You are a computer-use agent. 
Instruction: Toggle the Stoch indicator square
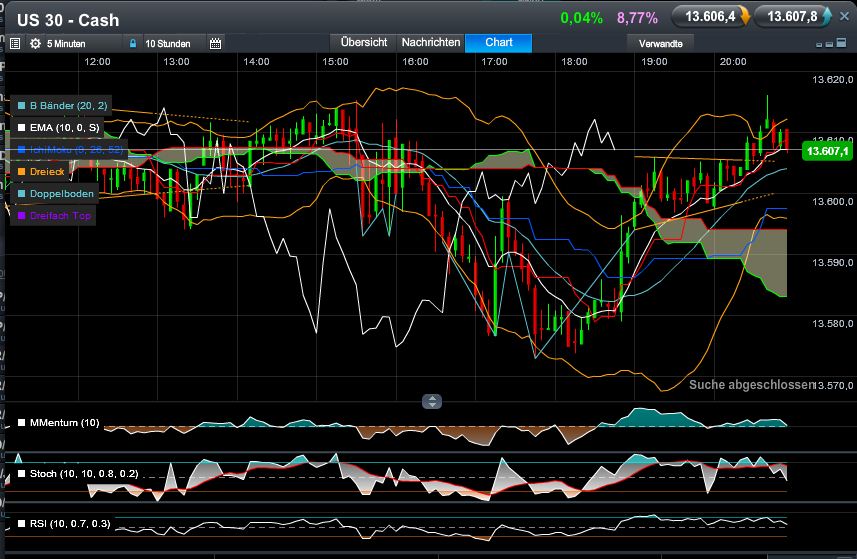[21, 473]
